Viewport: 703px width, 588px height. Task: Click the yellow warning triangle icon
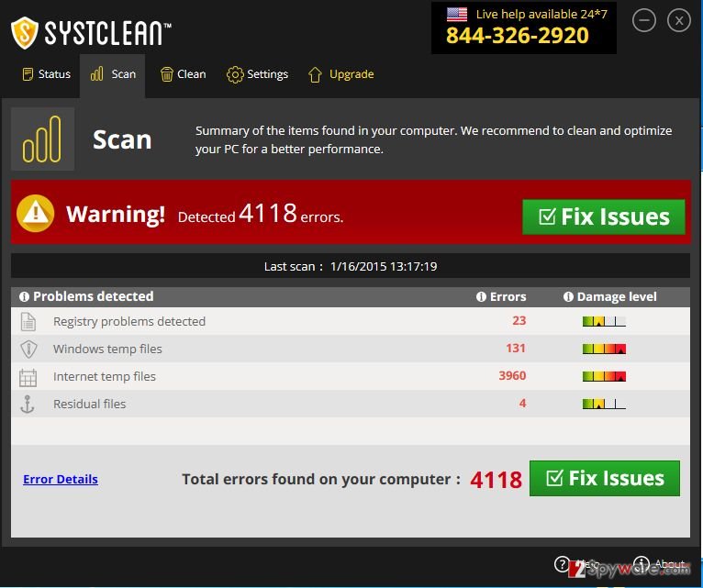tap(36, 214)
